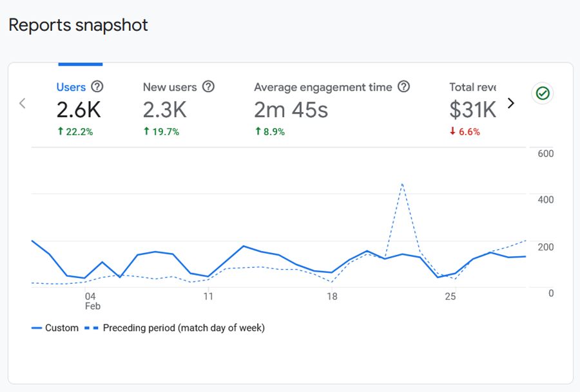
Task: Click the Reports snapshot heading
Action: click(x=78, y=25)
